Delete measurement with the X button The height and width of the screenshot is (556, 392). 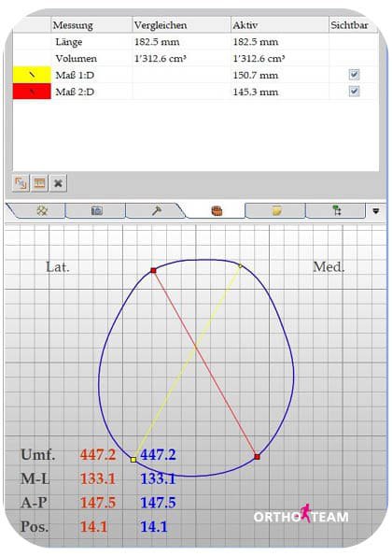(x=58, y=183)
